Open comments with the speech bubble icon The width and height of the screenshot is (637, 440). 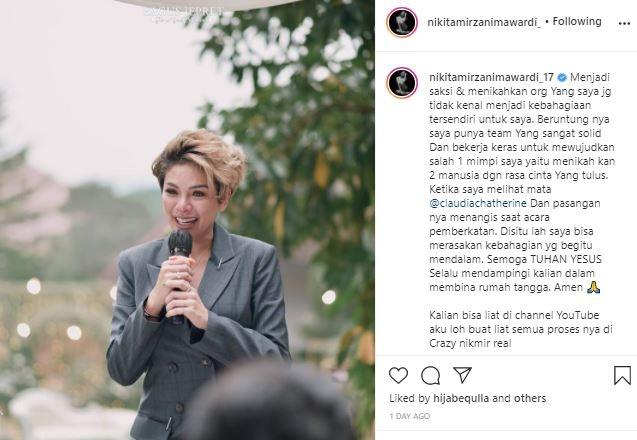click(x=431, y=375)
